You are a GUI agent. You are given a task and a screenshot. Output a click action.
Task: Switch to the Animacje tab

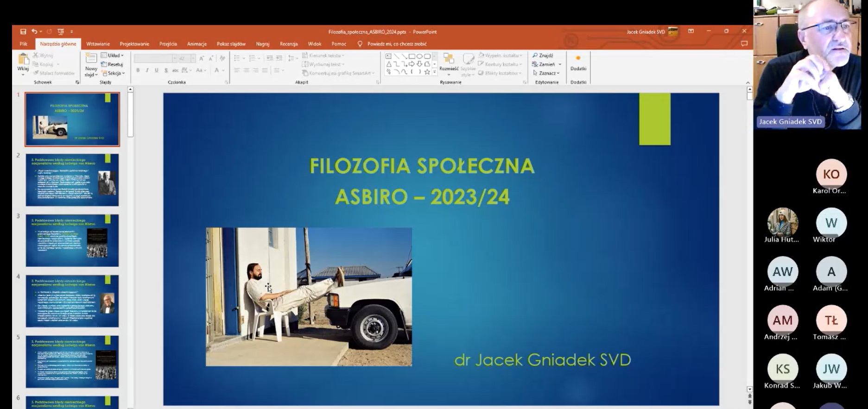(x=197, y=44)
